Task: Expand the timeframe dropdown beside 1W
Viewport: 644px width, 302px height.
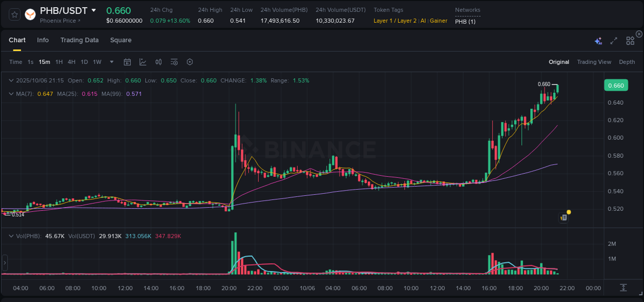Action: [x=111, y=62]
